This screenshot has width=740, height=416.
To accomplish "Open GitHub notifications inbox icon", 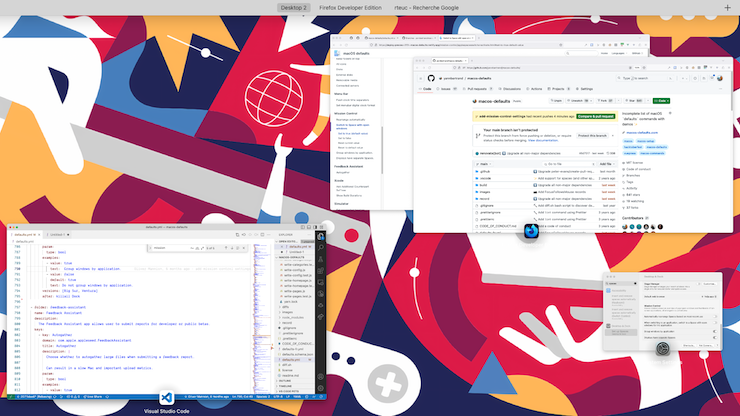I will coord(712,78).
